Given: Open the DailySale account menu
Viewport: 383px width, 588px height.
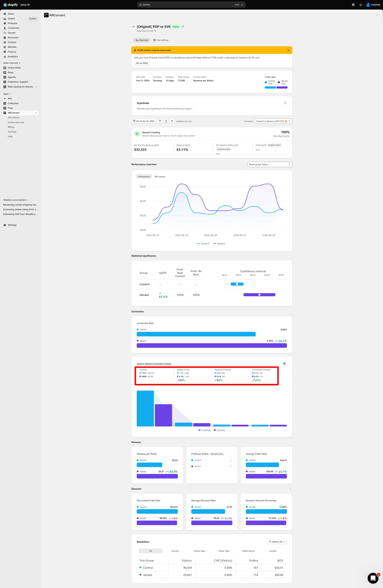Looking at the screenshot, I should click(373, 5).
